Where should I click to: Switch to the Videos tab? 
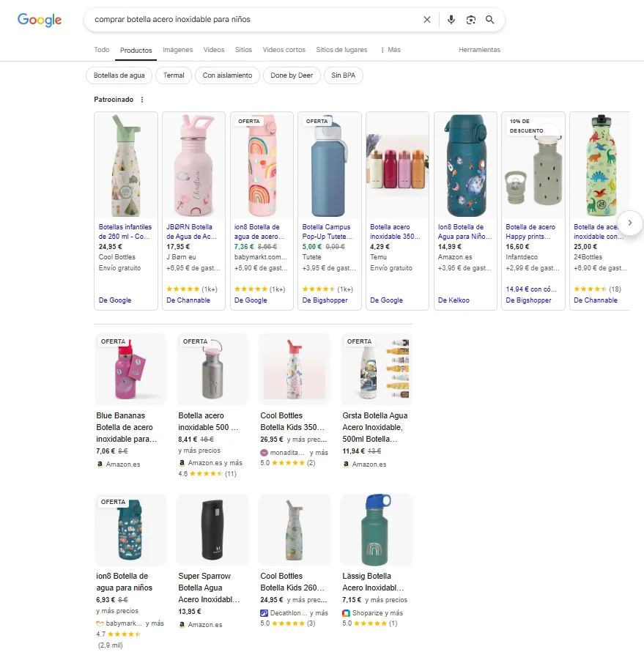[214, 50]
